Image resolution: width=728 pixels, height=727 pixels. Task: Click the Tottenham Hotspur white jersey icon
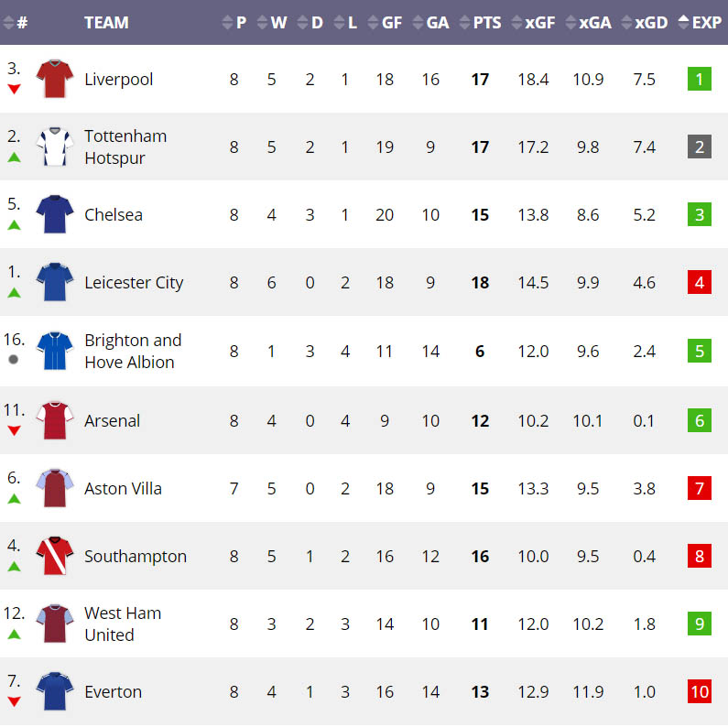(x=54, y=147)
